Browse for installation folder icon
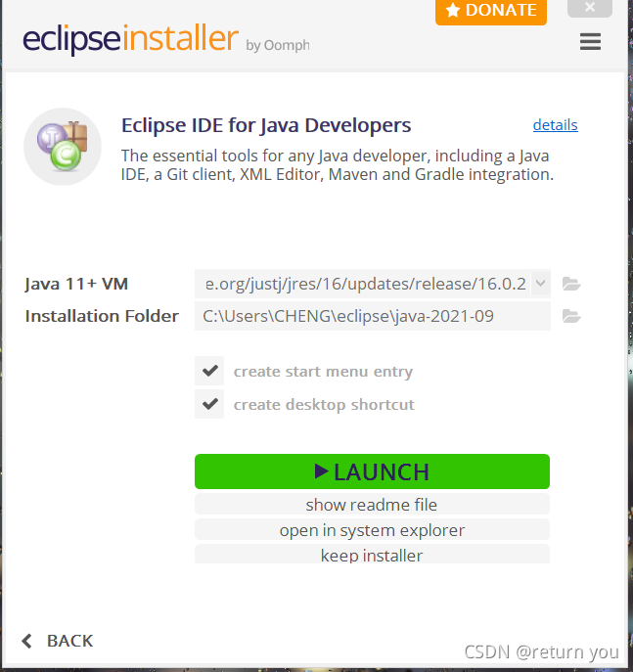633x672 pixels. 571,316
